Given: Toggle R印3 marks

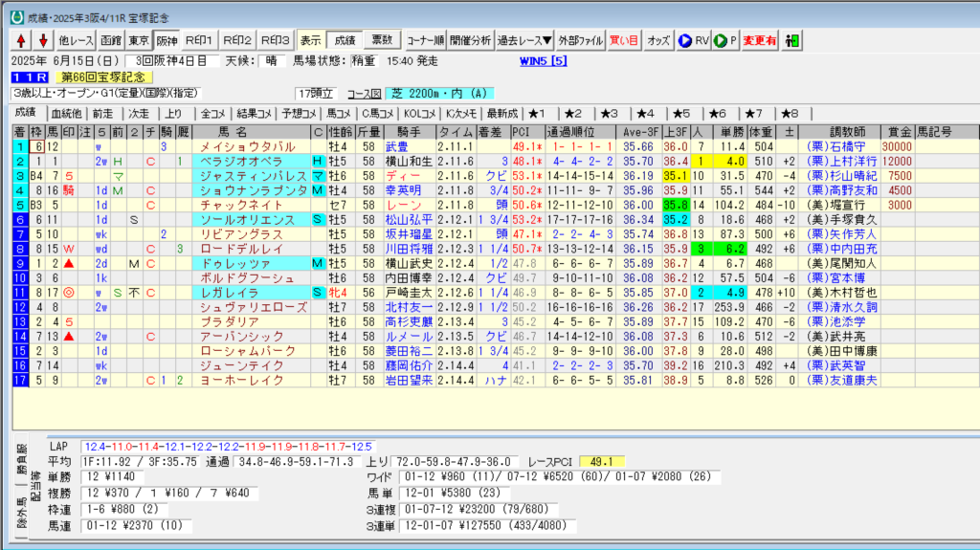Looking at the screenshot, I should coord(275,40).
